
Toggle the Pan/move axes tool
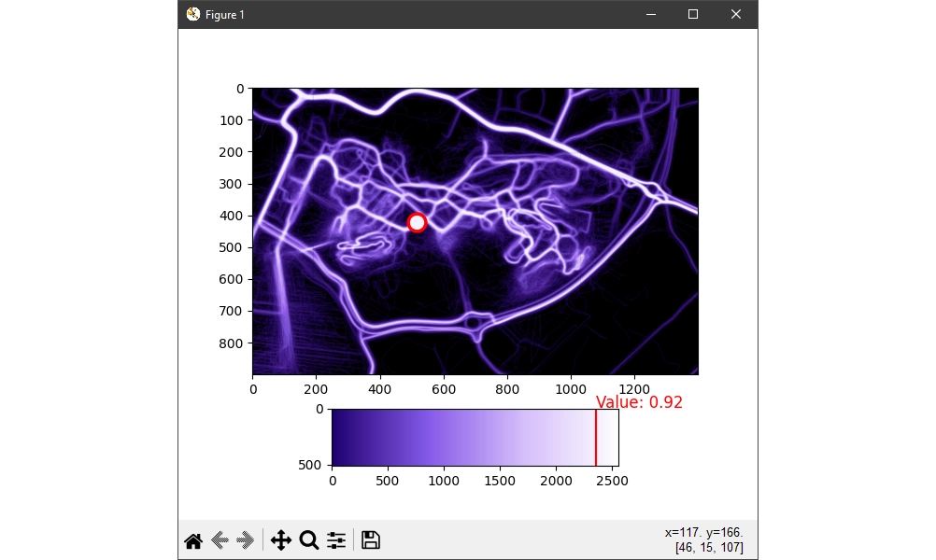coord(281,540)
